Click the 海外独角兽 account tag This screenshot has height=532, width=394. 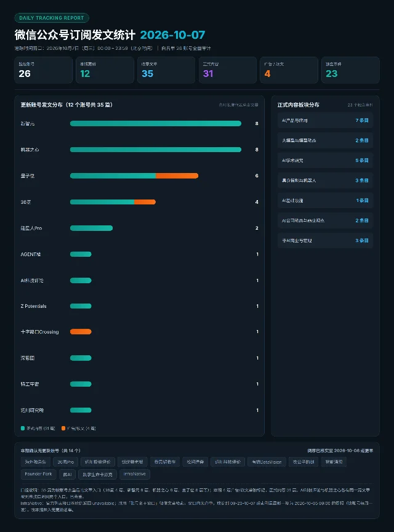[36, 462]
